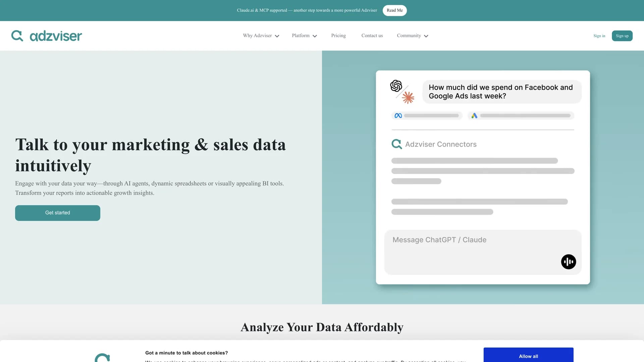Click the Google Ads logo chip
Screen dimensions: 644x362
point(521,116)
